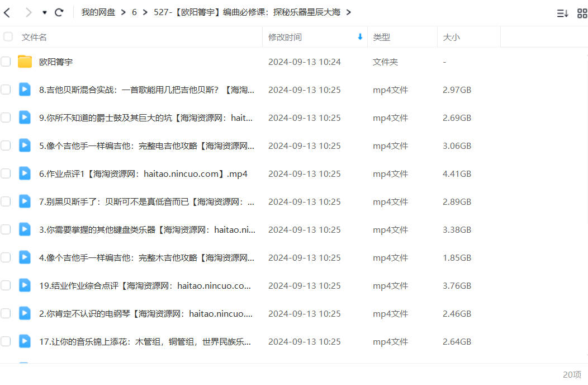The image size is (588, 385).
Task: Open file 8.吉他贝斯混合实战
Action: tap(146, 90)
